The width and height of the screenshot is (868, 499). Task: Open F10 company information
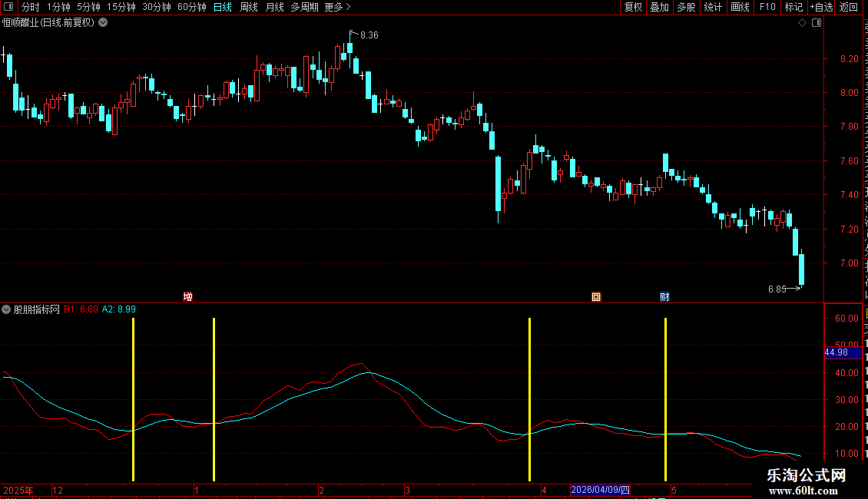pos(767,7)
